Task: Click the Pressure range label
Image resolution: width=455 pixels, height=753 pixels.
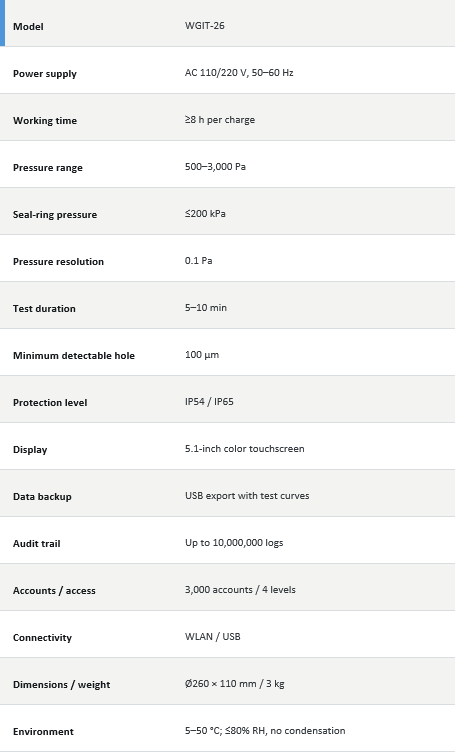Action: click(x=48, y=168)
